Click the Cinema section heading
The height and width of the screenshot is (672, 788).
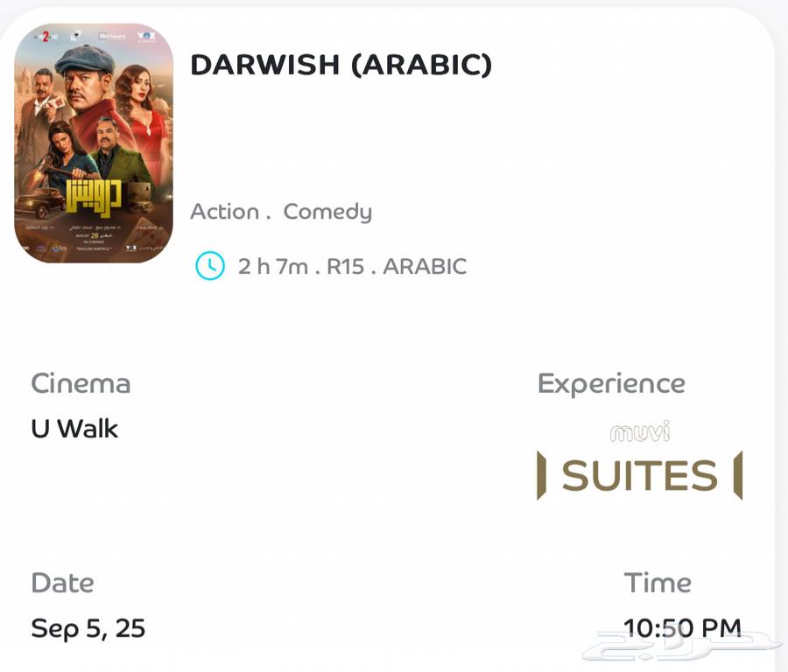(x=81, y=383)
